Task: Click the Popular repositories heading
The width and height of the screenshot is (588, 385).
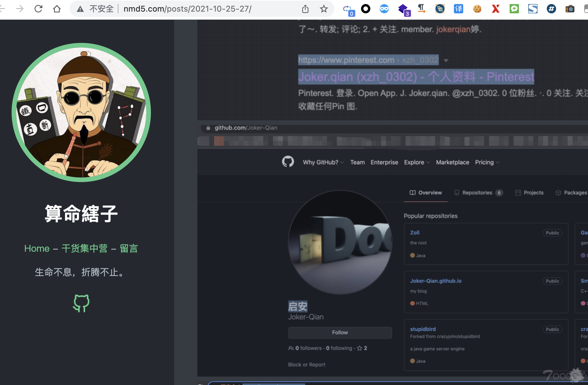Action: [x=430, y=216]
